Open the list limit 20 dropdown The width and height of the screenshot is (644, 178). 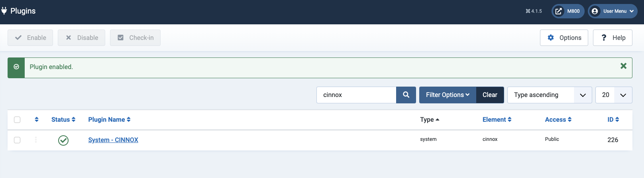[x=613, y=95]
